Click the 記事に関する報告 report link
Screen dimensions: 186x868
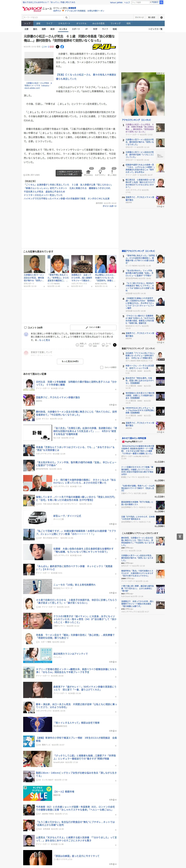click(x=32, y=175)
